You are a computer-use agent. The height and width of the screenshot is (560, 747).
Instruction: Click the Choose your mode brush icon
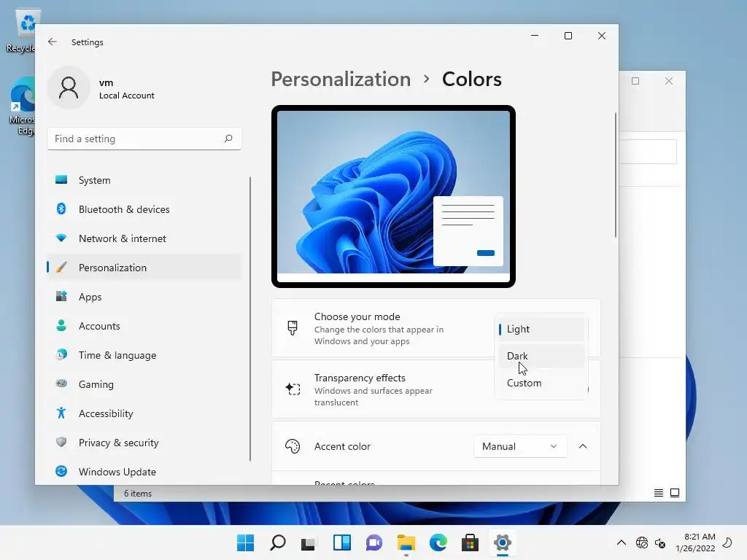pyautogui.click(x=293, y=328)
